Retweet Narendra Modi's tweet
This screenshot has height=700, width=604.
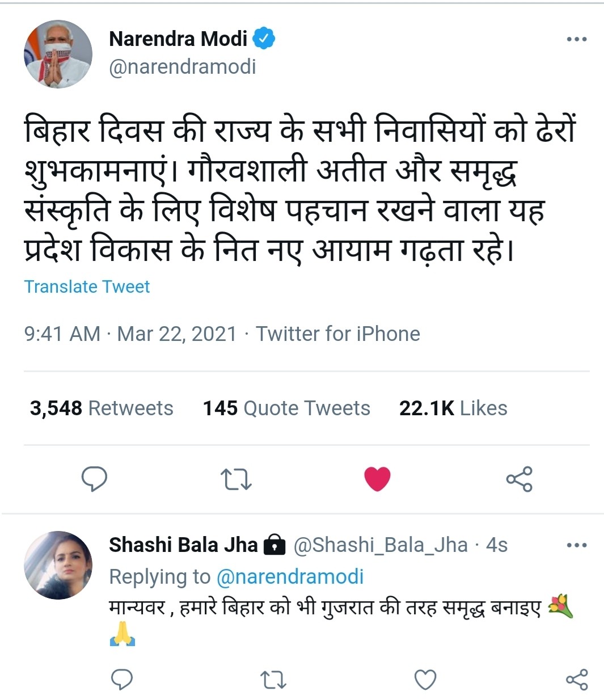point(235,480)
